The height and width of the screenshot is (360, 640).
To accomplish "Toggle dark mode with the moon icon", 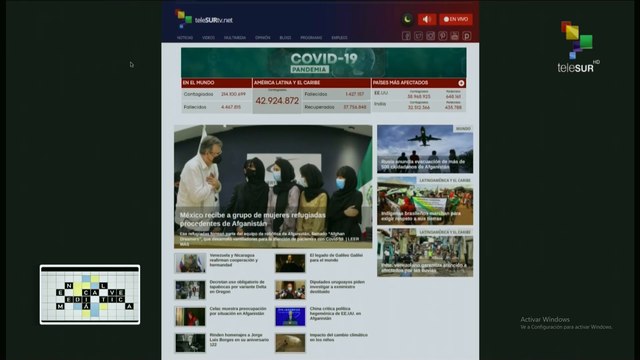I will (407, 19).
